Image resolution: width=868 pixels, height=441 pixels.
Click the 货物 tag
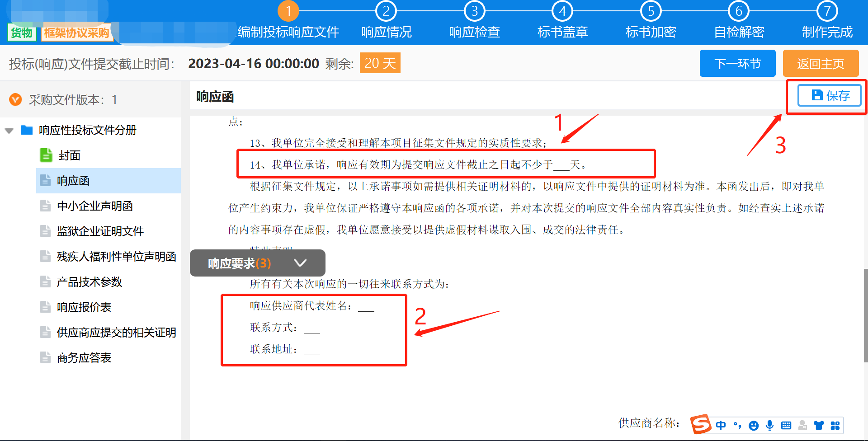point(22,33)
